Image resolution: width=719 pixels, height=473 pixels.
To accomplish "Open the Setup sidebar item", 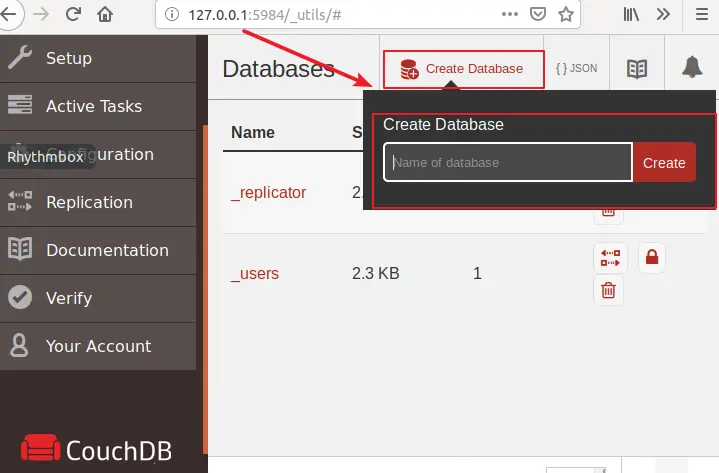I will [98, 59].
